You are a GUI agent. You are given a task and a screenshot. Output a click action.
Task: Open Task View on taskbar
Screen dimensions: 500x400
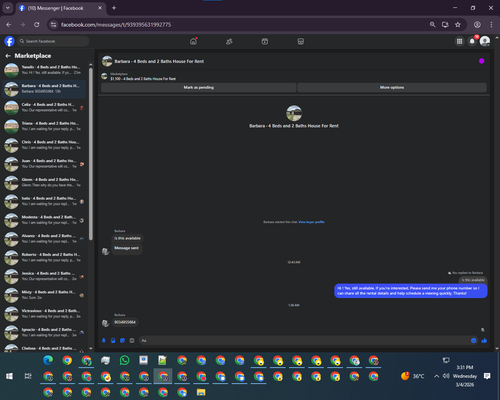coord(28,376)
